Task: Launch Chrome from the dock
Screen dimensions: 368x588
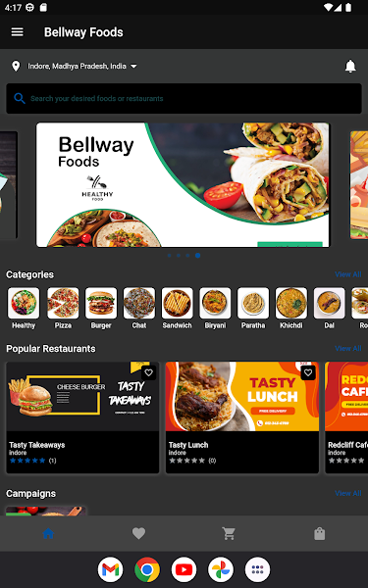Action: click(147, 569)
